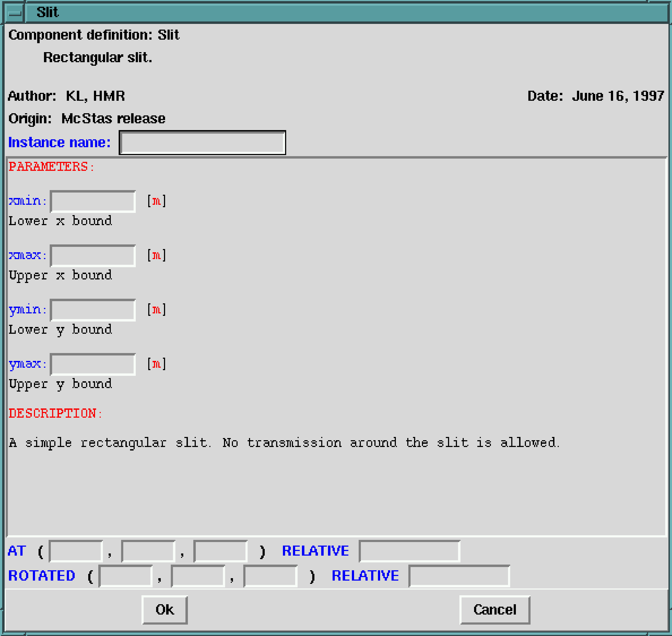672x636 pixels.
Task: Click the PARAMETERS heading in text area
Action: click(x=51, y=167)
